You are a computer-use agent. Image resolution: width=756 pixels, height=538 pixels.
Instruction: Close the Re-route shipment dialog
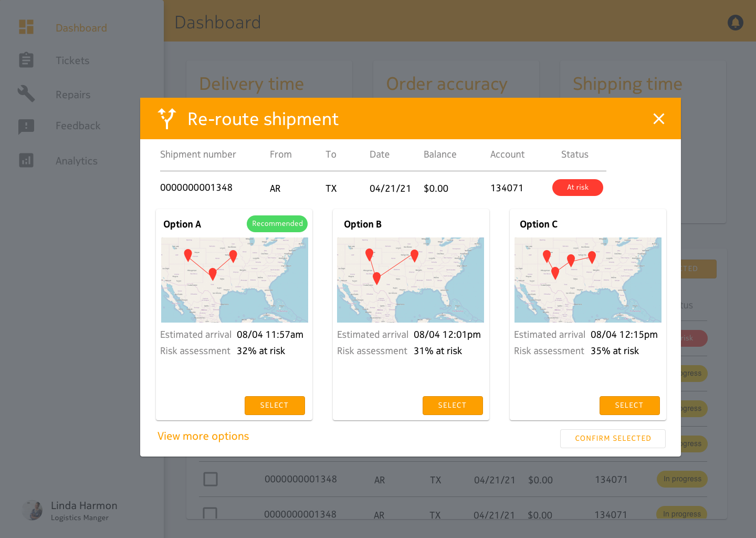[659, 119]
